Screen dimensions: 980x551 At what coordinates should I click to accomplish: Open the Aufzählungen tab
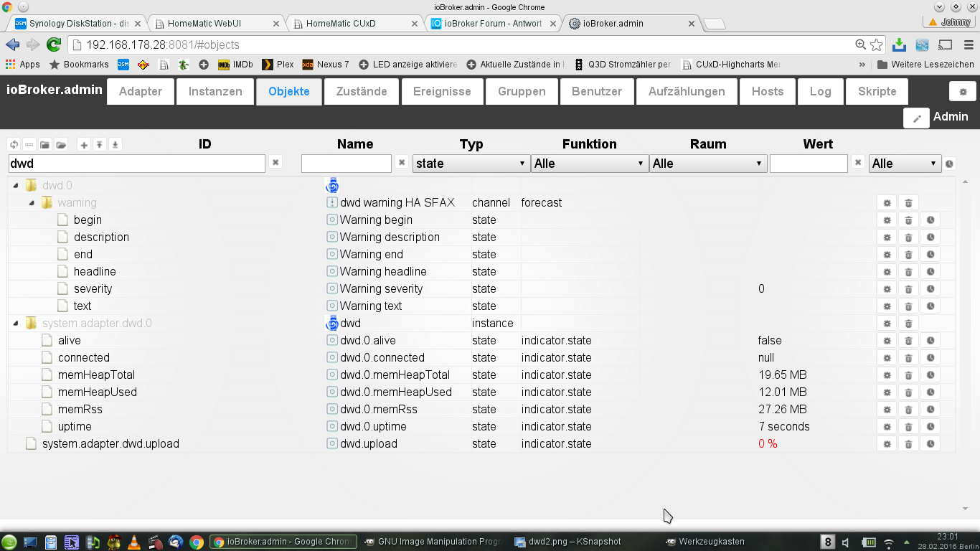click(687, 92)
